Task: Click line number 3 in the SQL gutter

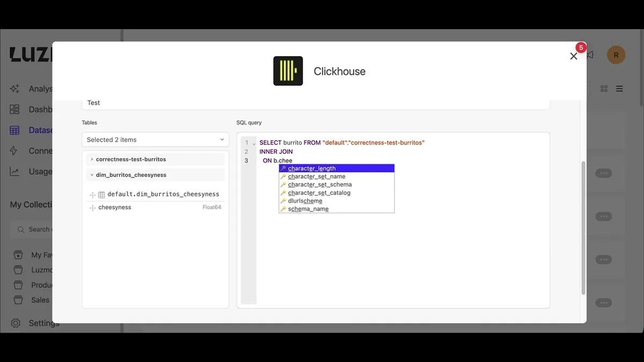Action: click(x=246, y=160)
